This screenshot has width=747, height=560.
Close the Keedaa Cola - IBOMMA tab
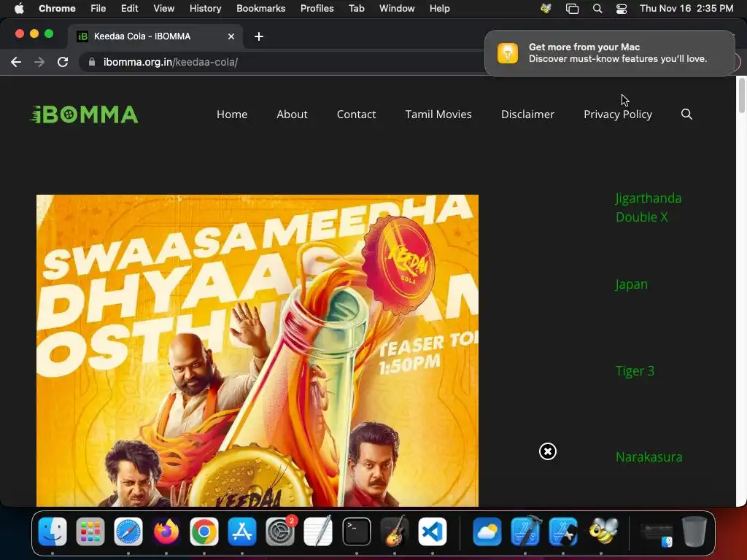click(231, 36)
